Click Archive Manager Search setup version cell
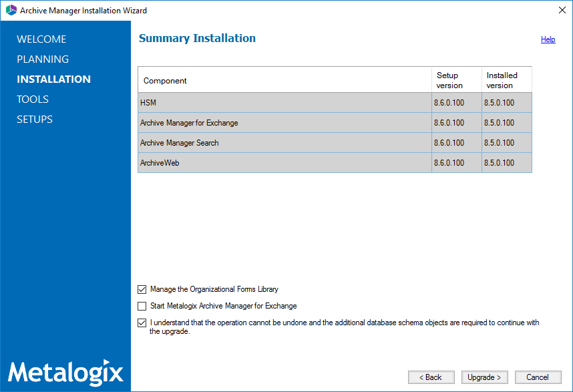573x392 pixels. (x=456, y=143)
